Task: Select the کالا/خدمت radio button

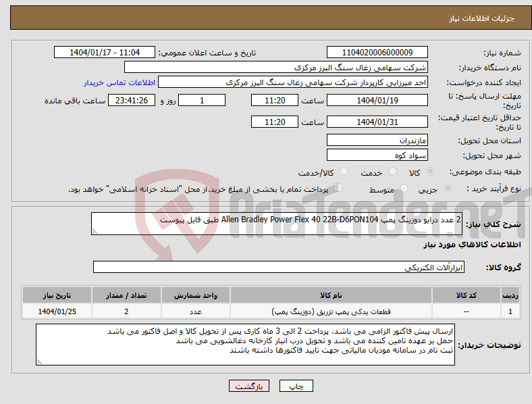Action: click(x=344, y=172)
